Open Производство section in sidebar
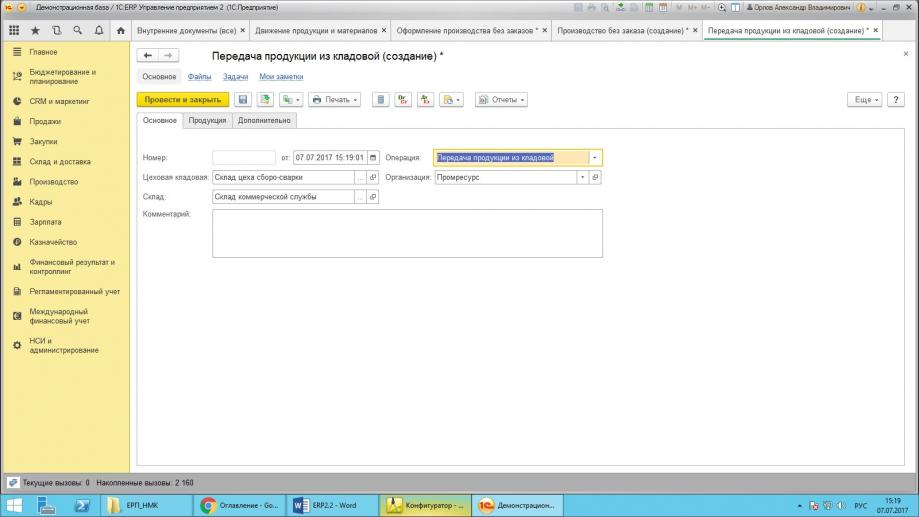Screen dimensions: 919x517 pyautogui.click(x=54, y=182)
